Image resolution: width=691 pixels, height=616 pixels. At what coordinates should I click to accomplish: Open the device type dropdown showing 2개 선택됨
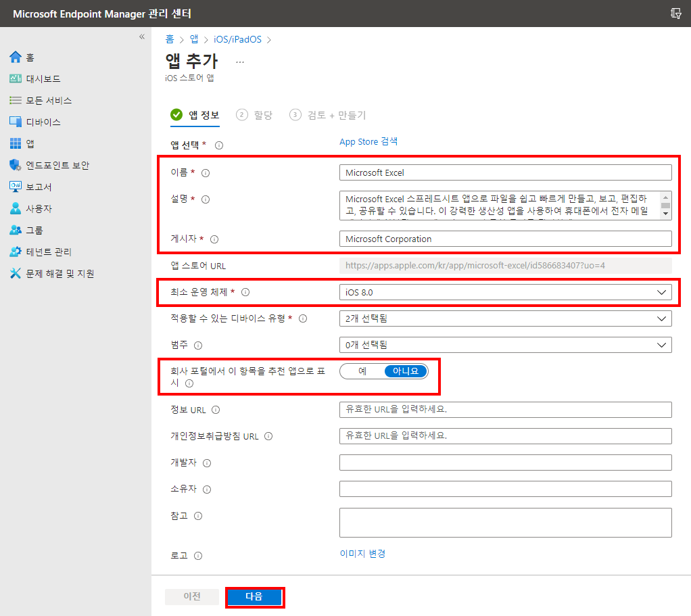click(506, 318)
